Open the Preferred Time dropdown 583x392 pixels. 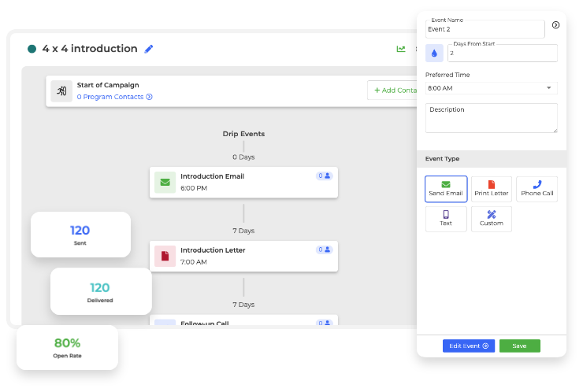pyautogui.click(x=491, y=88)
